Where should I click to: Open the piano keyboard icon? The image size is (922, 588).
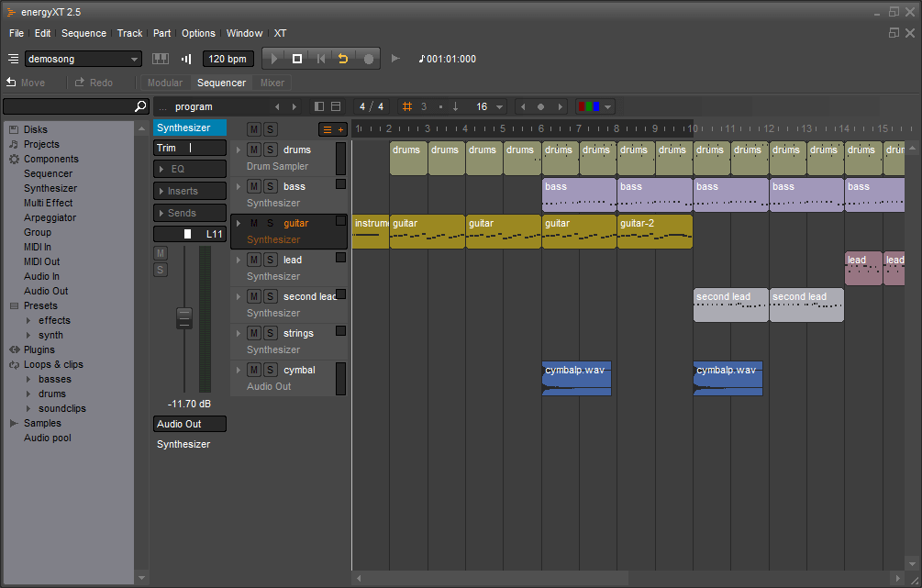[x=161, y=59]
